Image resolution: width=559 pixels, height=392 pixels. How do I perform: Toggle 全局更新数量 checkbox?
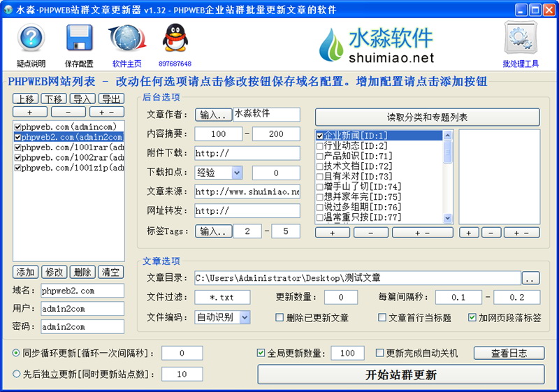click(x=261, y=353)
